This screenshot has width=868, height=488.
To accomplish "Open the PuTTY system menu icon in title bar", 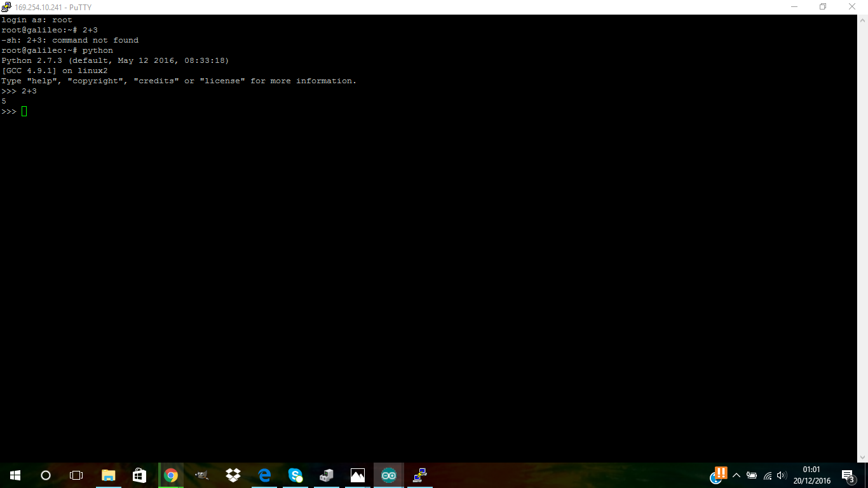I will 6,7.
